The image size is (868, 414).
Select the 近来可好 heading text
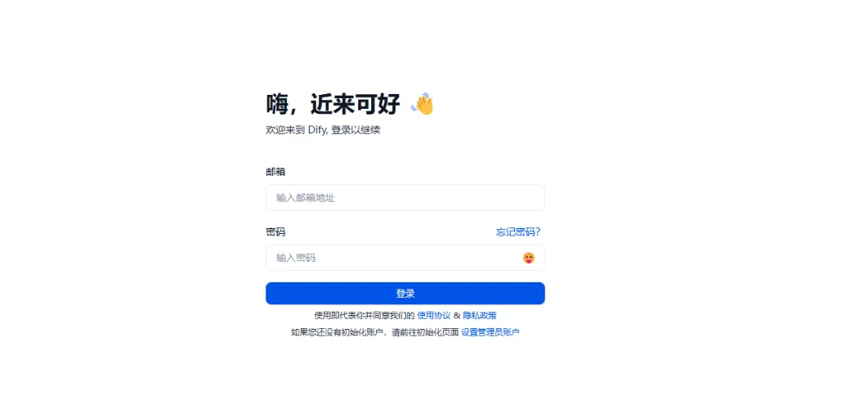point(355,104)
